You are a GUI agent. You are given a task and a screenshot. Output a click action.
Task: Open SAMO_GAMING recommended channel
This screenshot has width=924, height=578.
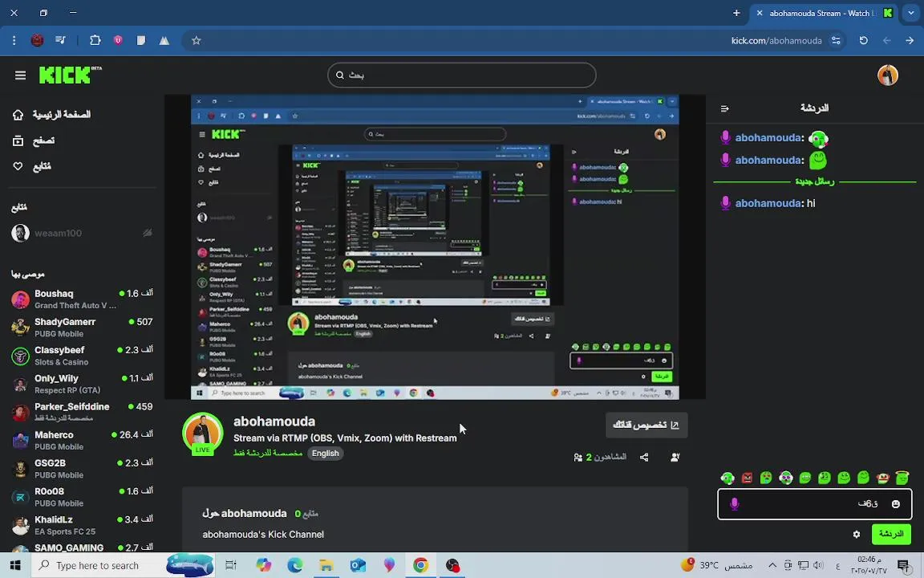click(82, 548)
